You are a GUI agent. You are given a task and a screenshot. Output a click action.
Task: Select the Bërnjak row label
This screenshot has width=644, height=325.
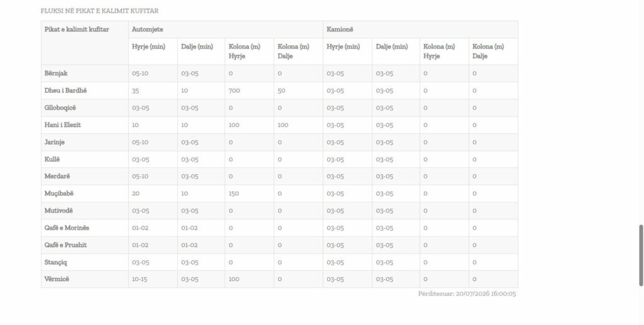click(x=56, y=74)
